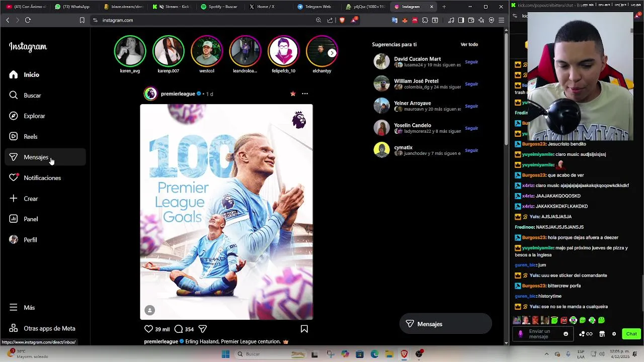Open the shop icon in Kick chat
The width and height of the screenshot is (644, 362).
[602, 334]
